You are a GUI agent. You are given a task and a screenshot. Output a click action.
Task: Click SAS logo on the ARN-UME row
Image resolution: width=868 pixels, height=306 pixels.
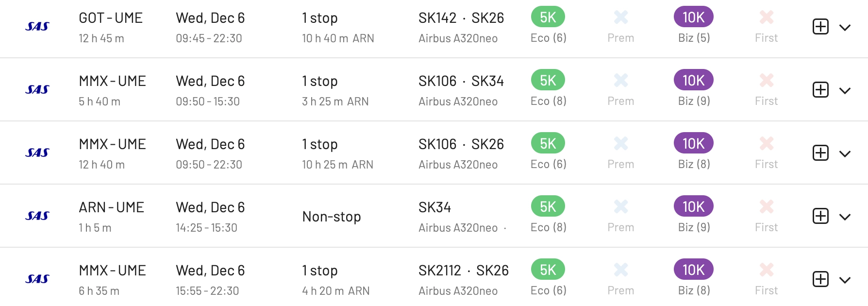click(37, 216)
